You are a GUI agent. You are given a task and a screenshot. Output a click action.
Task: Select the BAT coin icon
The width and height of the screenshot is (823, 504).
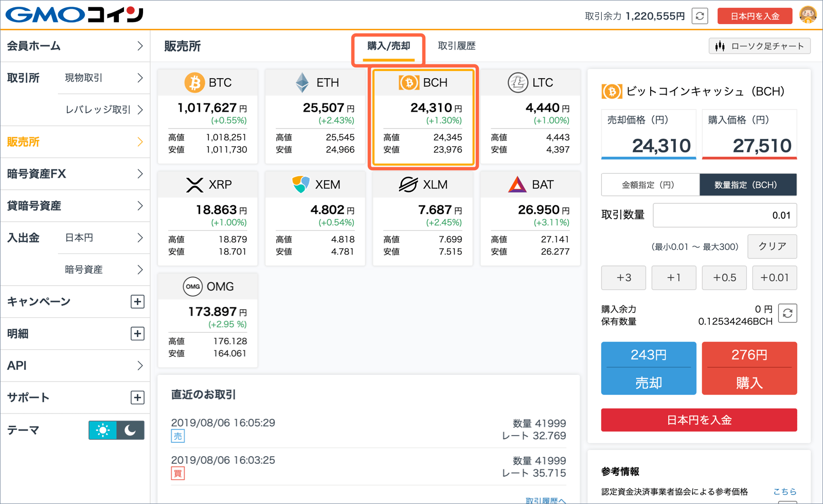click(517, 184)
